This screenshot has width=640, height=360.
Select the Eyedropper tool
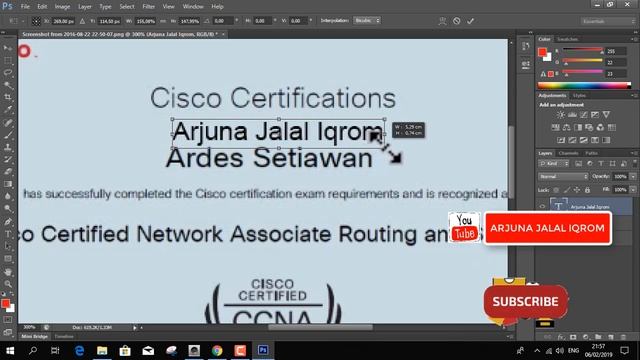[x=8, y=110]
